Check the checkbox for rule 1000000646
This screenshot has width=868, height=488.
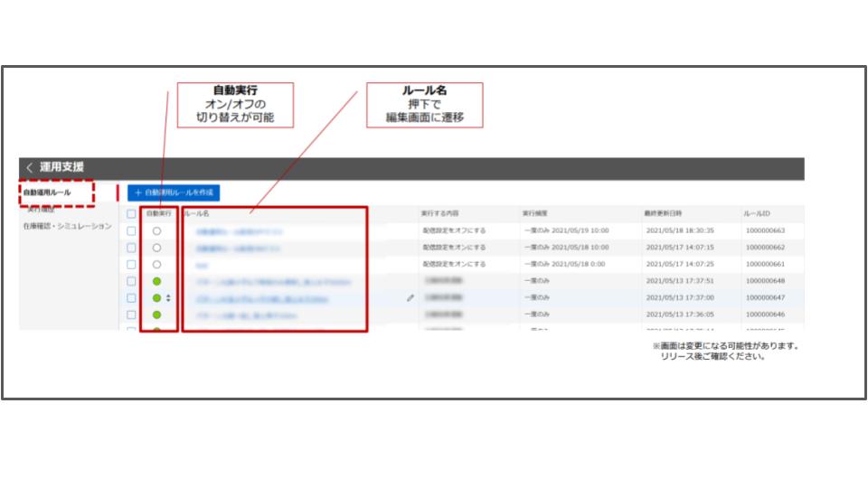click(x=131, y=314)
